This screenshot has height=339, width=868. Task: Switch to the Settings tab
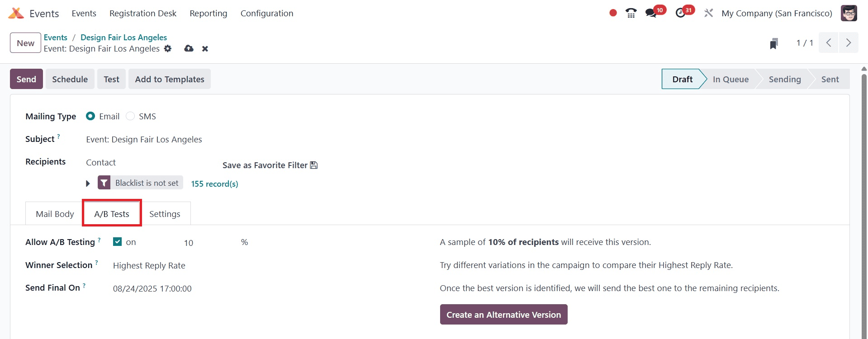coord(165,214)
